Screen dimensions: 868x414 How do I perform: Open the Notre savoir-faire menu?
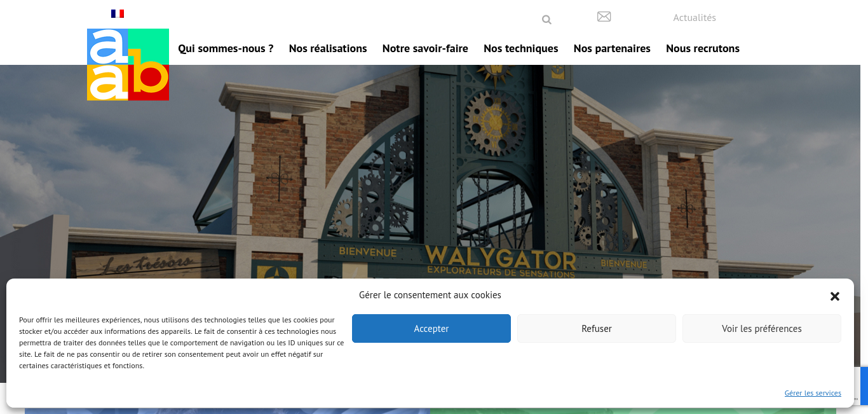tap(425, 48)
